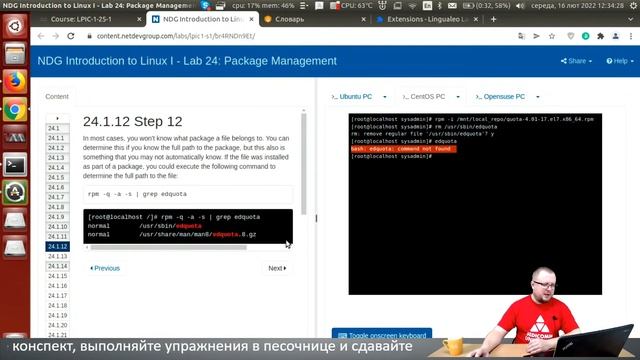The image size is (640, 360).
Task: Click browser back arrow
Action: 40,36
